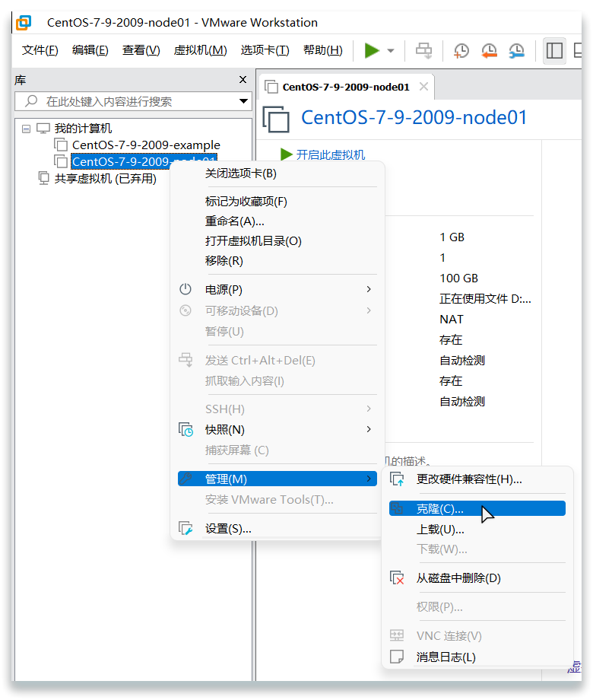Close the CentOS-7-9-2009-node01 tab
Viewport: 593px width, 700px height.
423,87
